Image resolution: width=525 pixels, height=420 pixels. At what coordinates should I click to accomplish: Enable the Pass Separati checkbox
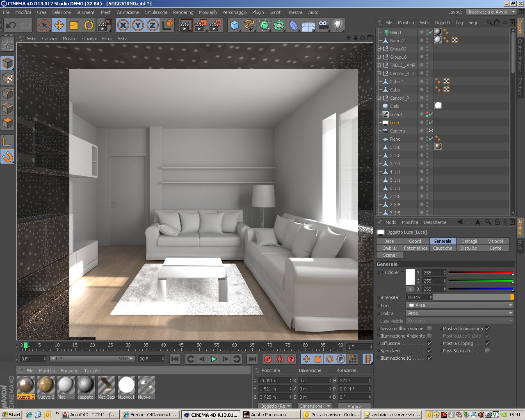(487, 351)
